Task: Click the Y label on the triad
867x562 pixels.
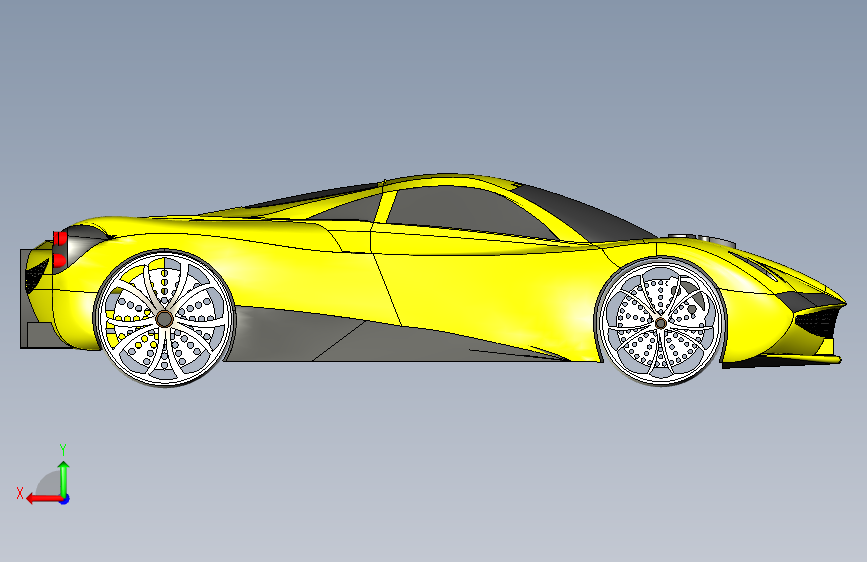Action: pyautogui.click(x=63, y=450)
